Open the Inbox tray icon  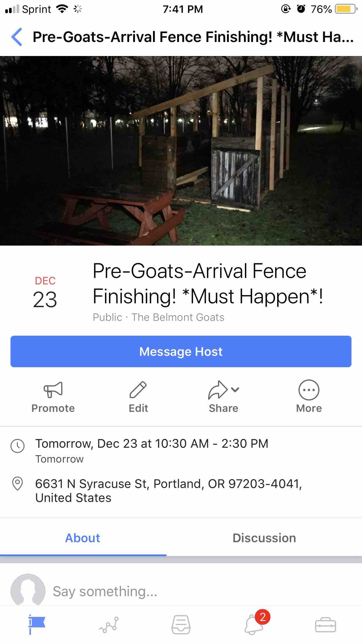181,625
